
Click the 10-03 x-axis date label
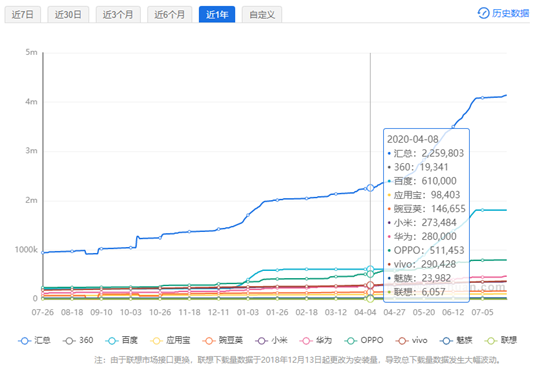[x=130, y=313]
